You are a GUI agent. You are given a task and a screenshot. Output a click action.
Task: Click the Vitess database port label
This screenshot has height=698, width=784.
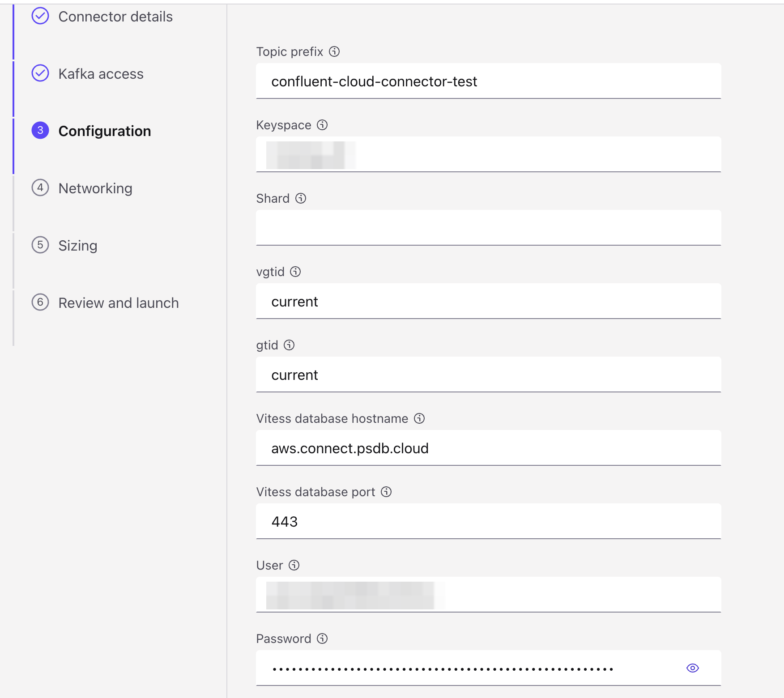coord(315,492)
